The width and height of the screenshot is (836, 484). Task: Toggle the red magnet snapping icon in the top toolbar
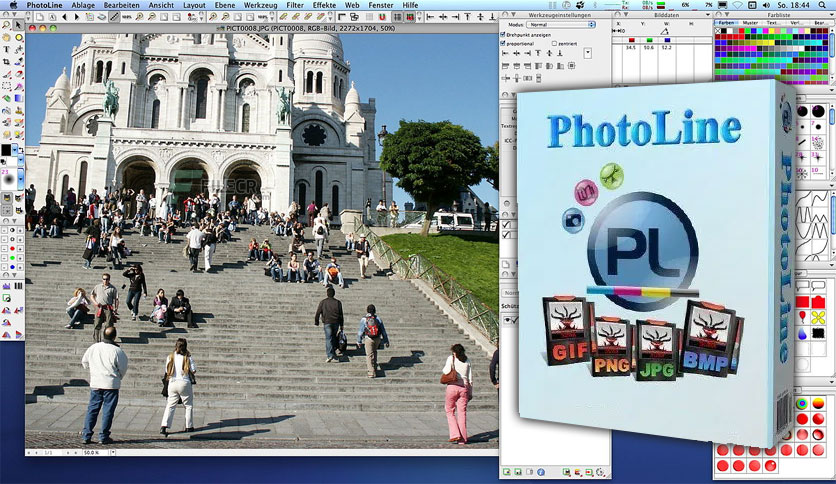382,17
